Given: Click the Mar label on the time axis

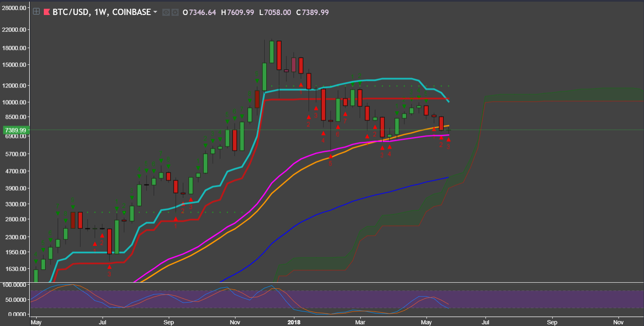Looking at the screenshot, I should coord(360,322).
